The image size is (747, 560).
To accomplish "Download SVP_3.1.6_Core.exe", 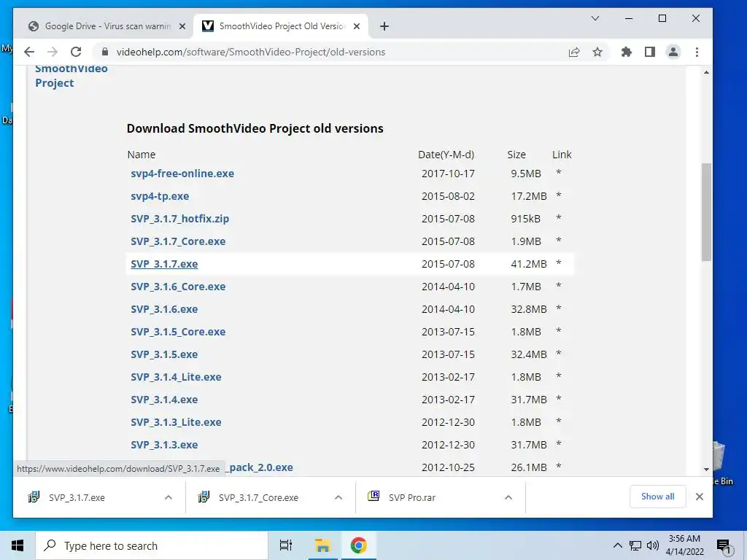I will tap(178, 287).
